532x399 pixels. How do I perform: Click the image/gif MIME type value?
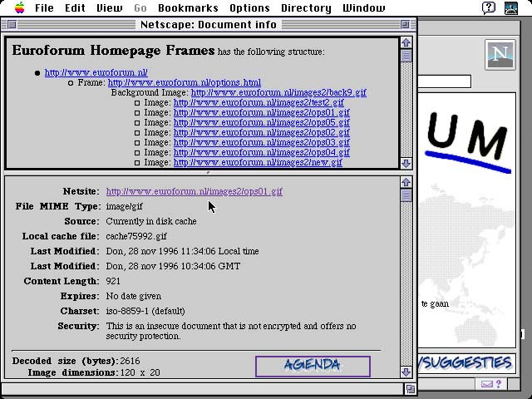point(124,206)
